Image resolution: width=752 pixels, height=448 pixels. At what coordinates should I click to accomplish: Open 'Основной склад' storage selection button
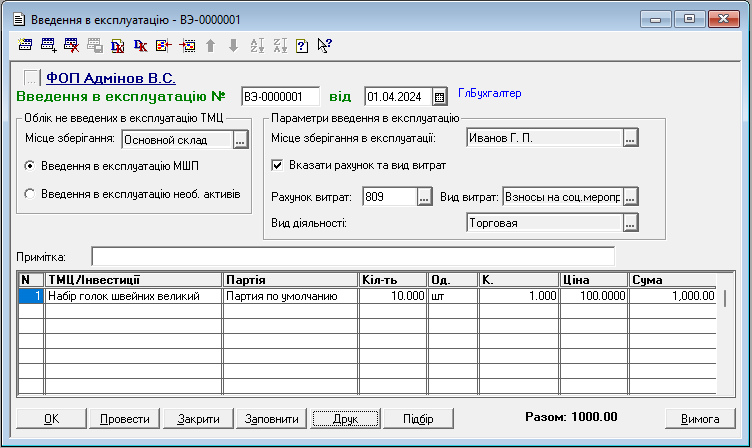point(239,141)
